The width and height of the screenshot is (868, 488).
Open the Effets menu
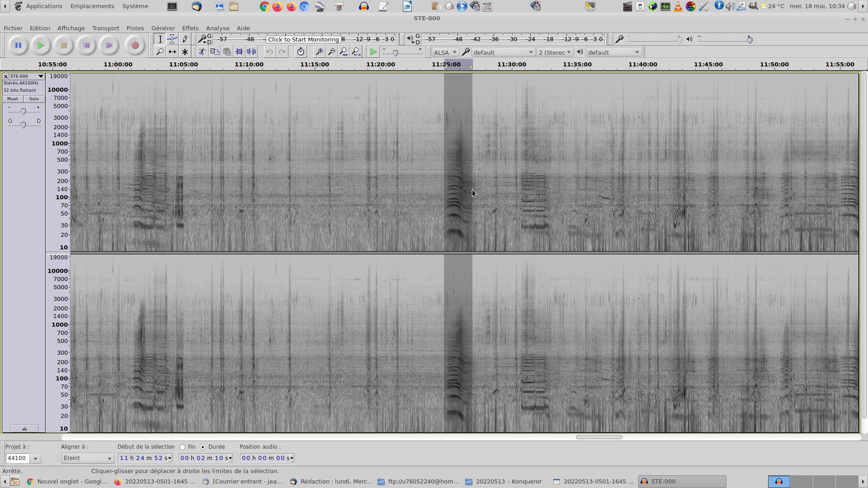(x=190, y=28)
